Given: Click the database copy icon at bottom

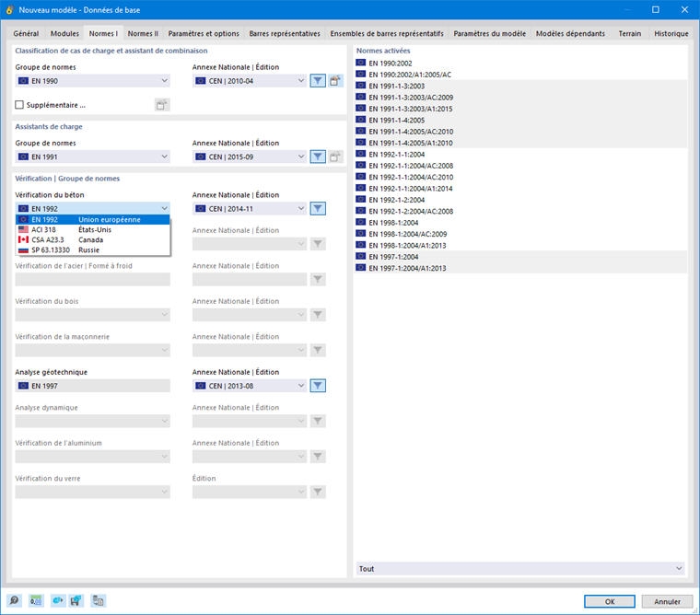Looking at the screenshot, I should pos(99,600).
